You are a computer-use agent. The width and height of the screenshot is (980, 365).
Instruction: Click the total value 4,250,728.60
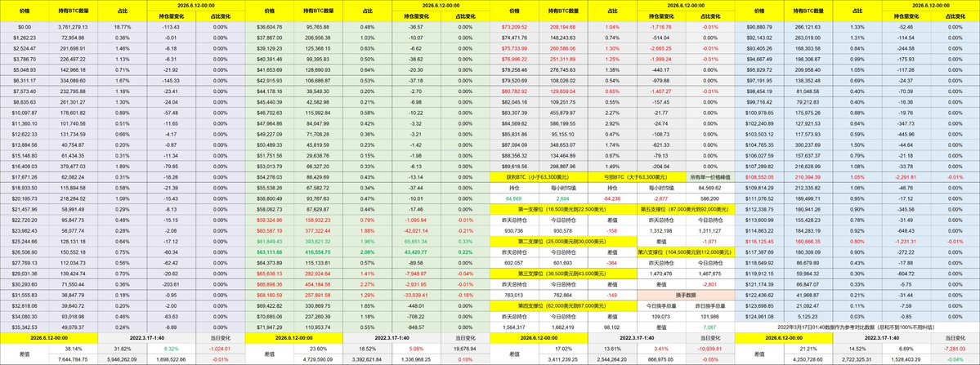point(808,359)
